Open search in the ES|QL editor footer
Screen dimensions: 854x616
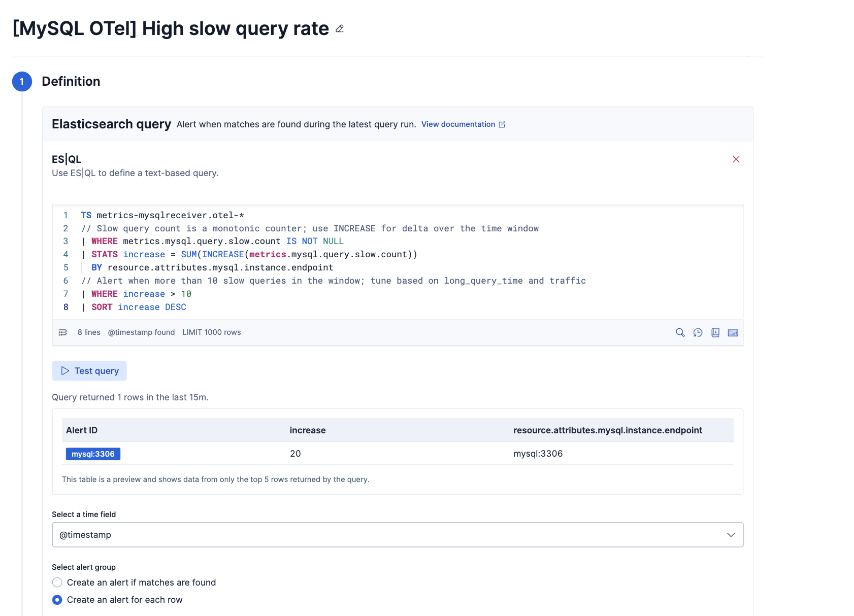[680, 333]
